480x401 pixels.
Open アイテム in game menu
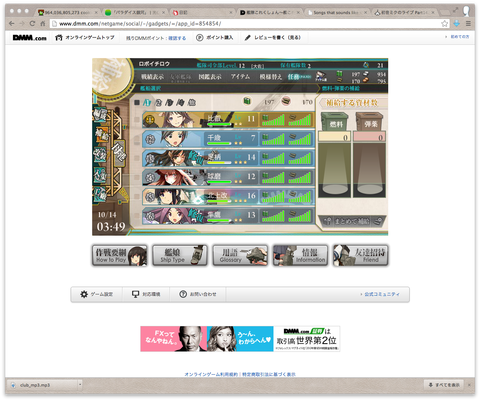point(240,77)
